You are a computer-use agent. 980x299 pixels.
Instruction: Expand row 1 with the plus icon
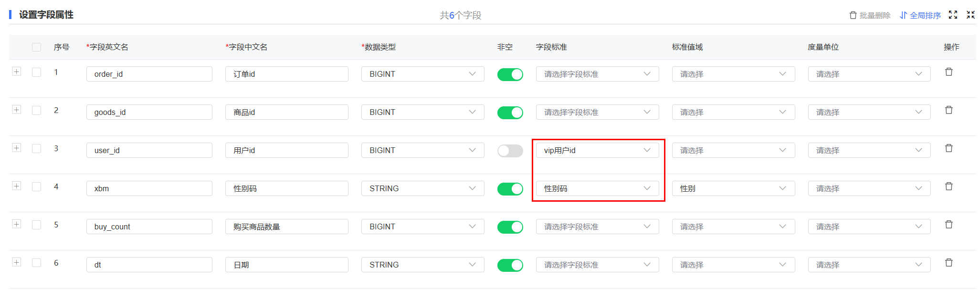click(17, 72)
